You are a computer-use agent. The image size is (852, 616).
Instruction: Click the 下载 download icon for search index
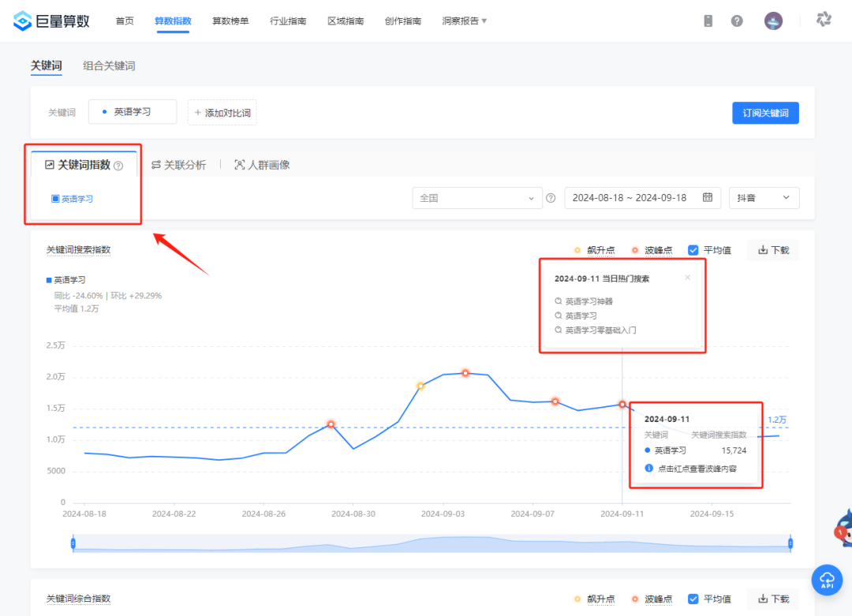coord(772,249)
